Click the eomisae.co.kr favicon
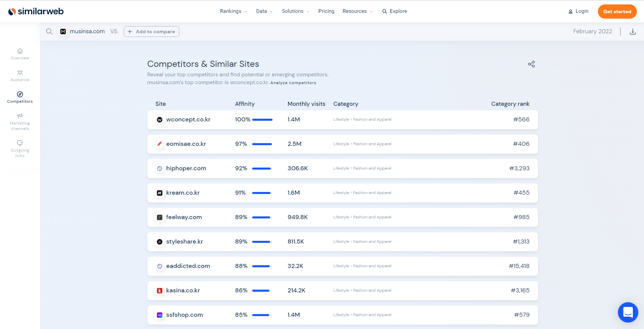644x329 pixels. tap(160, 144)
